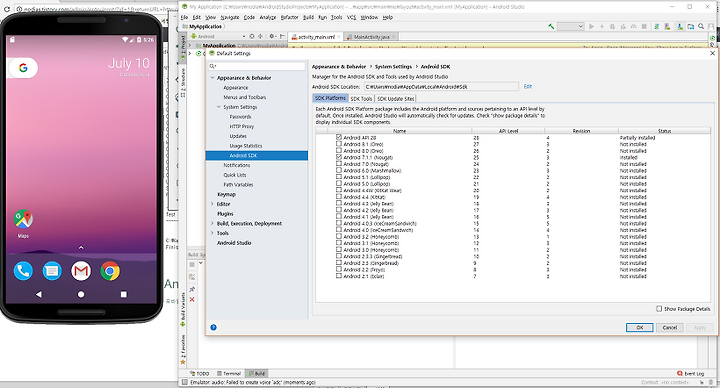Viewport: 720px width, 388px height.
Task: Tap the emulator Home circle button
Action: pyautogui.click(x=81, y=294)
